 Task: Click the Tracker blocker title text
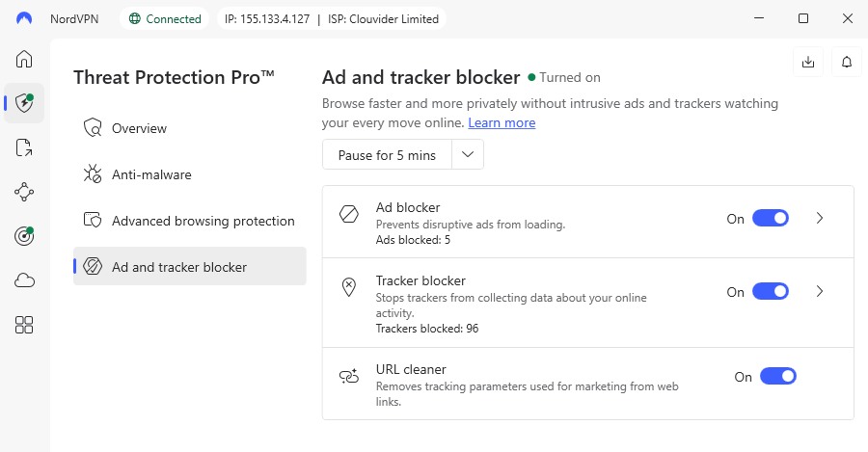(420, 280)
